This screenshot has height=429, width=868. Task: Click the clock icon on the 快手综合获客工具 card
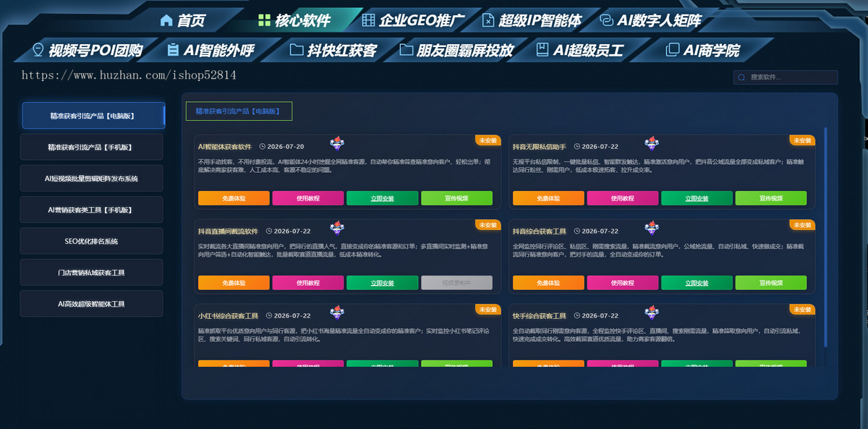pos(576,316)
